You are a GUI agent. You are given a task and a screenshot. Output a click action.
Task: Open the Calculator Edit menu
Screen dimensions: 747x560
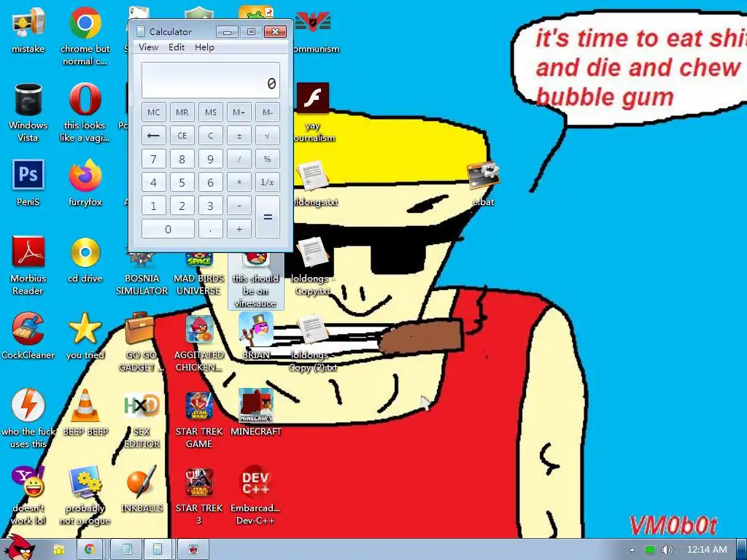(x=177, y=47)
